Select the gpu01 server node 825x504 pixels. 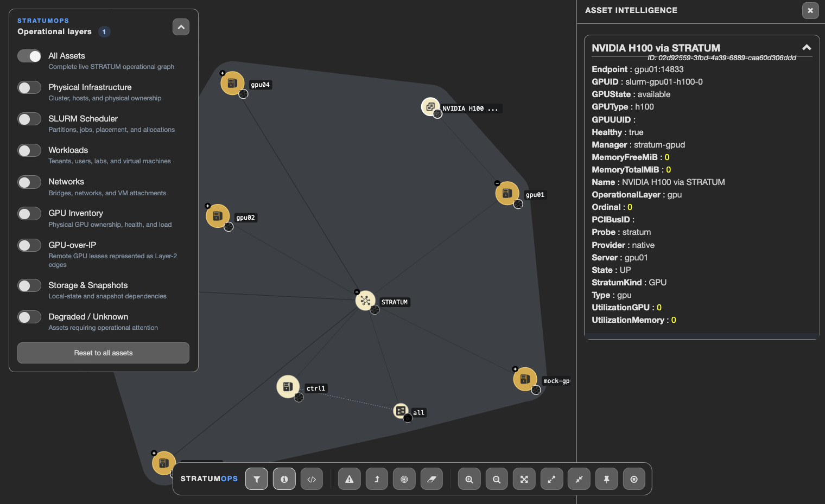pos(507,193)
